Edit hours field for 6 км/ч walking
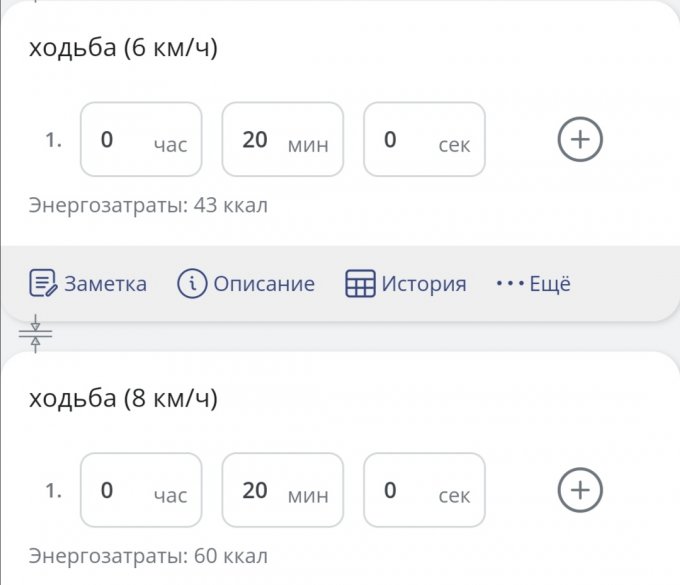 click(141, 139)
